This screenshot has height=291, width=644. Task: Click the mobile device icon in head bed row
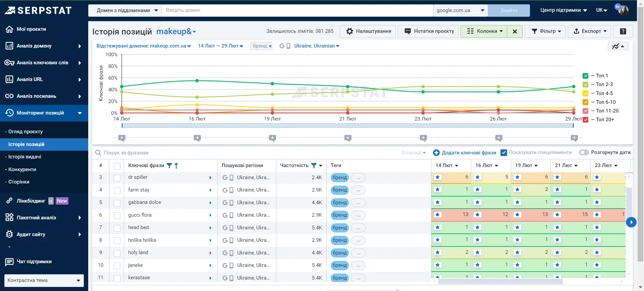click(231, 228)
